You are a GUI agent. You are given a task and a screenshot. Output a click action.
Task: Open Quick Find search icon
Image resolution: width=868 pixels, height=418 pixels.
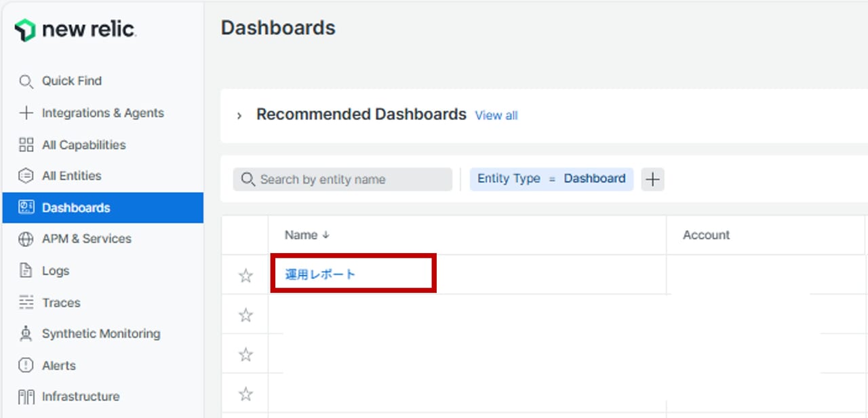coord(26,81)
